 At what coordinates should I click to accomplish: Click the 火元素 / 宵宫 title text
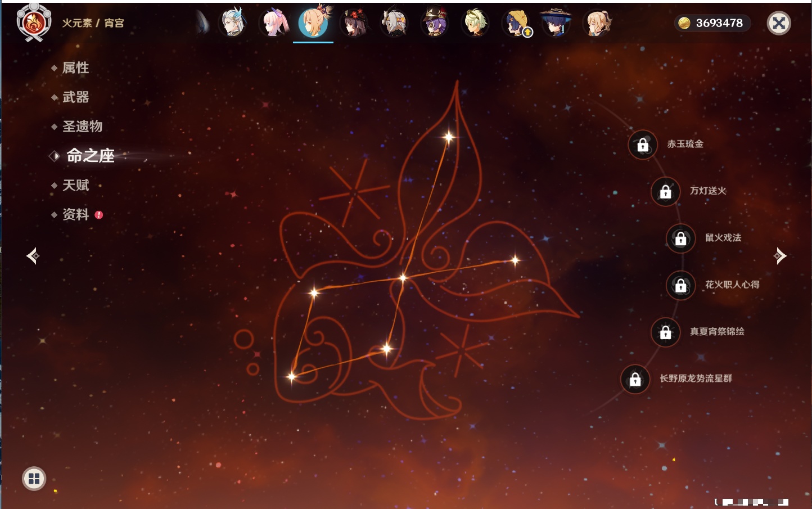point(93,23)
